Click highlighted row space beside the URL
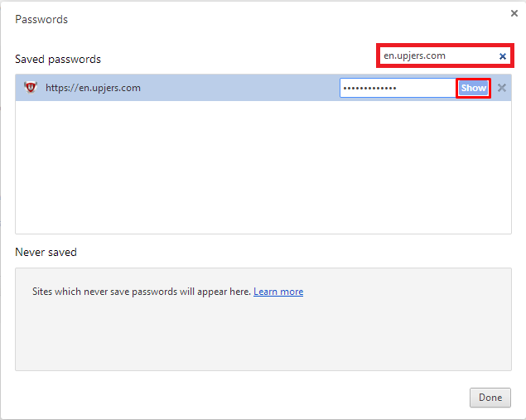 pyautogui.click(x=240, y=88)
